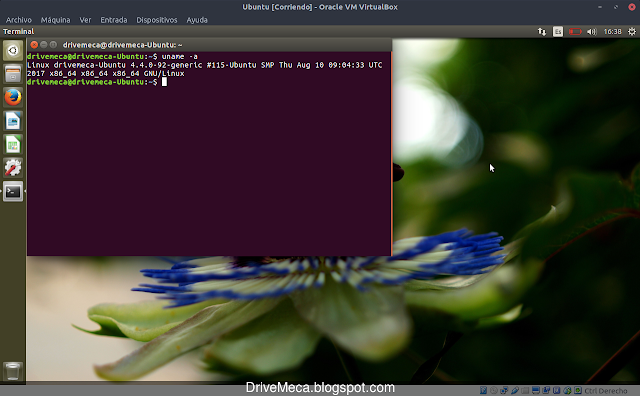Open the Máquina menu
This screenshot has height=396, width=640.
coord(55,20)
